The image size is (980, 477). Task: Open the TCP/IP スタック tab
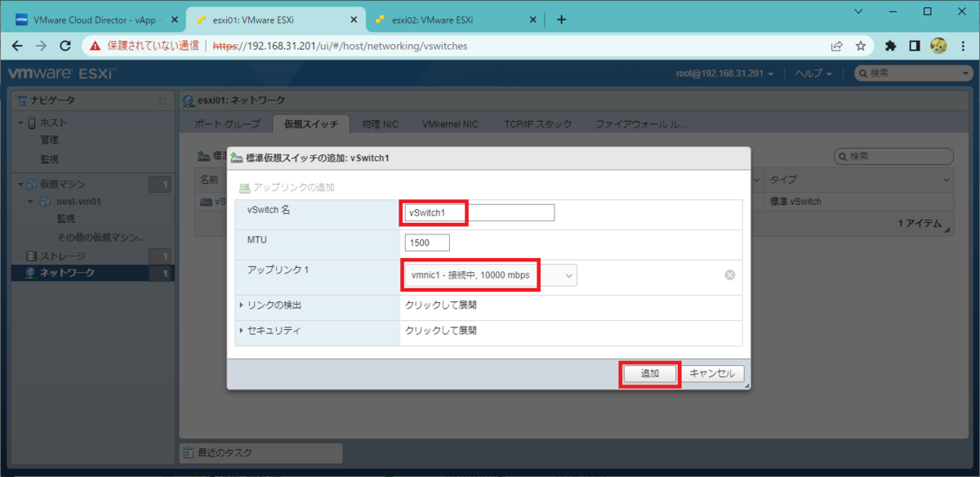coord(537,124)
